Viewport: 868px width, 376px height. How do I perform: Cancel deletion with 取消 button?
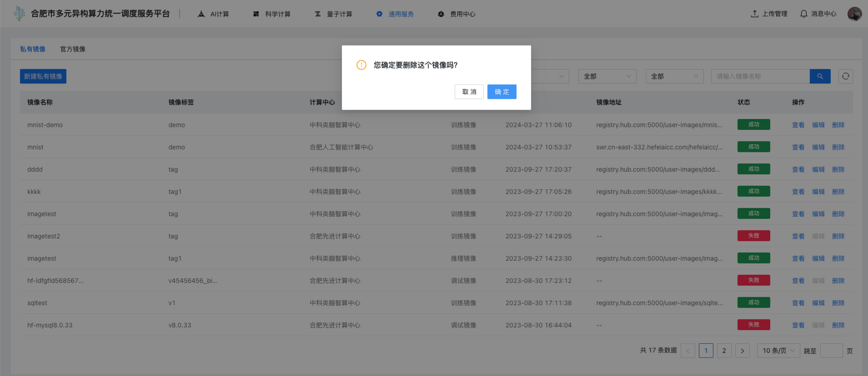click(x=469, y=92)
